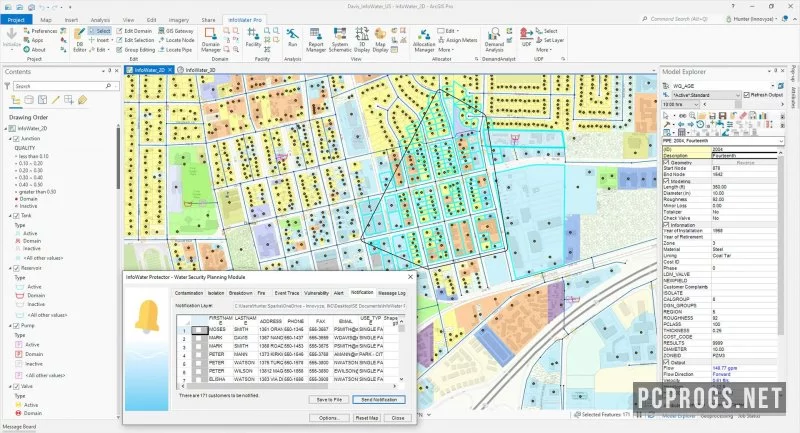The width and height of the screenshot is (800, 433).
Task: Click the Locate Node tool
Action: (x=176, y=40)
